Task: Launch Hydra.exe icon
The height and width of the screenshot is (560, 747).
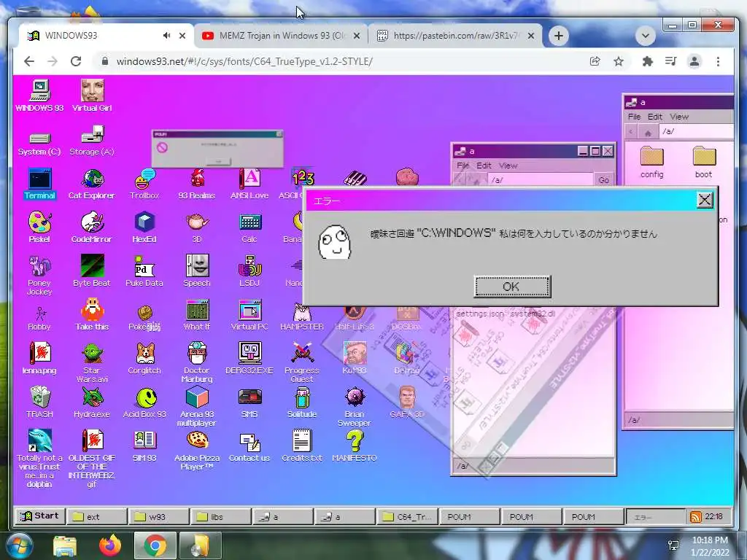Action: pyautogui.click(x=92, y=402)
